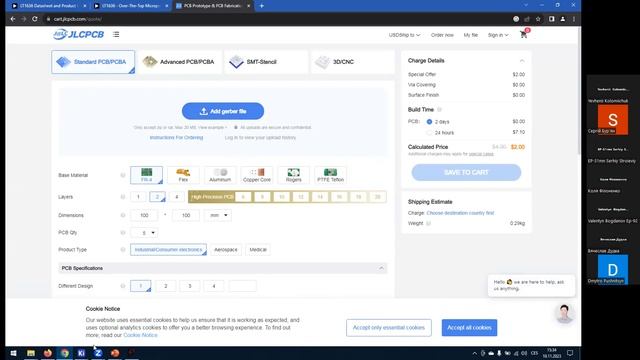Open My file in the header

point(471,35)
